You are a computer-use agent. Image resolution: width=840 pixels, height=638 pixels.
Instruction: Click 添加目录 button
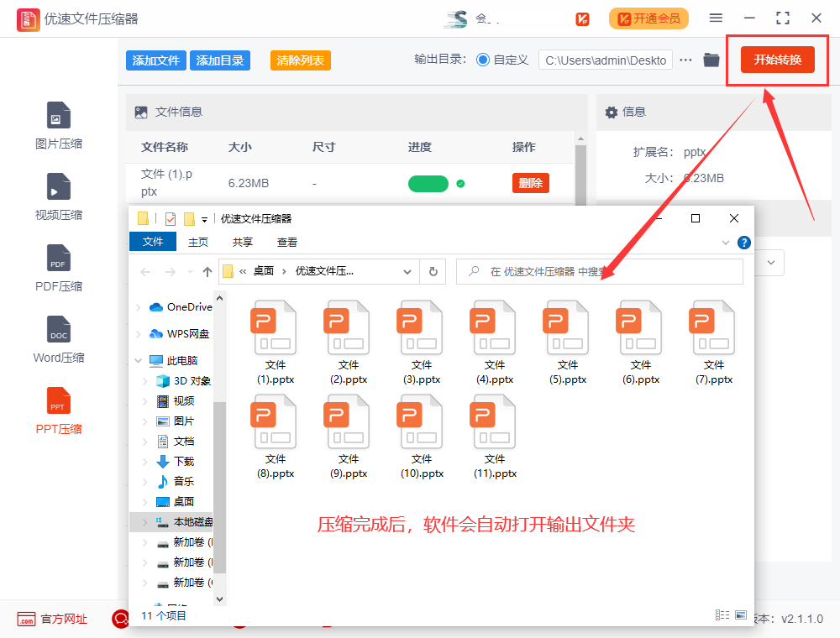pyautogui.click(x=219, y=60)
